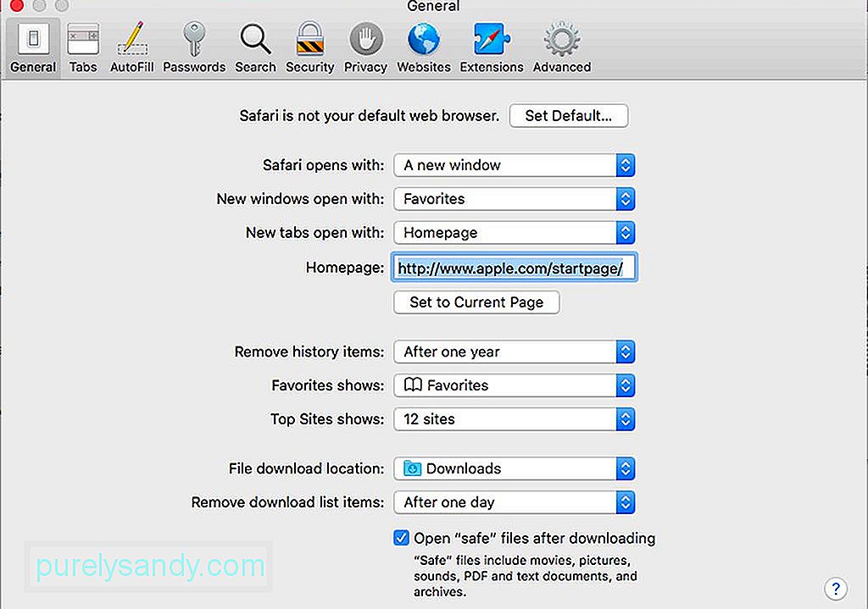Expand the File download location dropdown

click(515, 468)
